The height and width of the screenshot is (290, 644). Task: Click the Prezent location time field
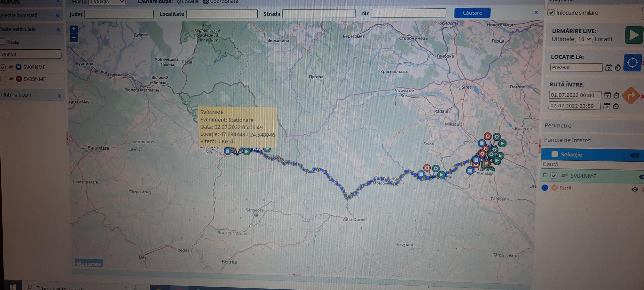[x=576, y=67]
